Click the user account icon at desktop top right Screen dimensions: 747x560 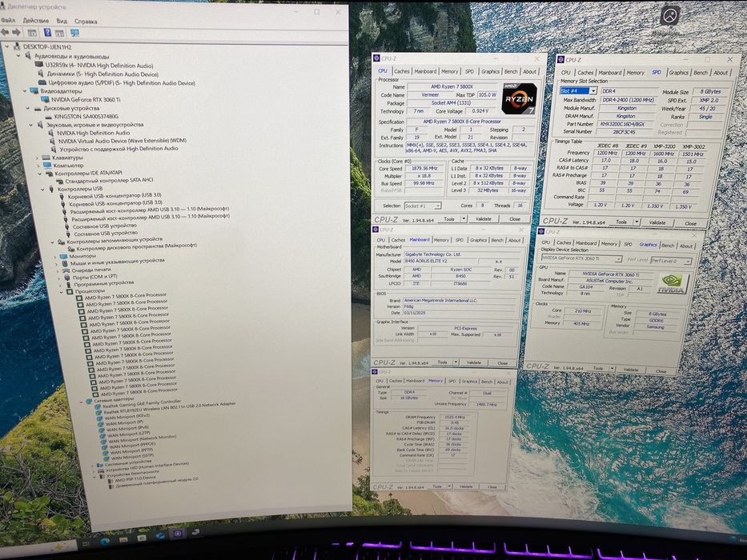click(670, 16)
